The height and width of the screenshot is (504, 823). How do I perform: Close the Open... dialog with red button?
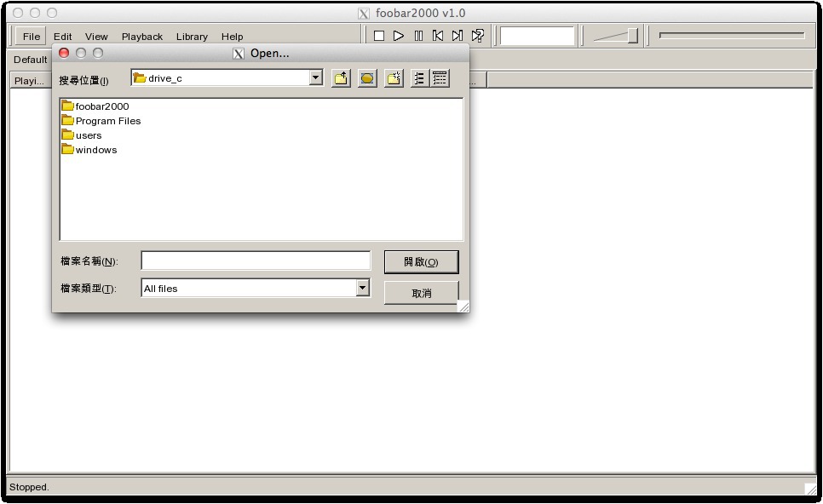click(64, 53)
